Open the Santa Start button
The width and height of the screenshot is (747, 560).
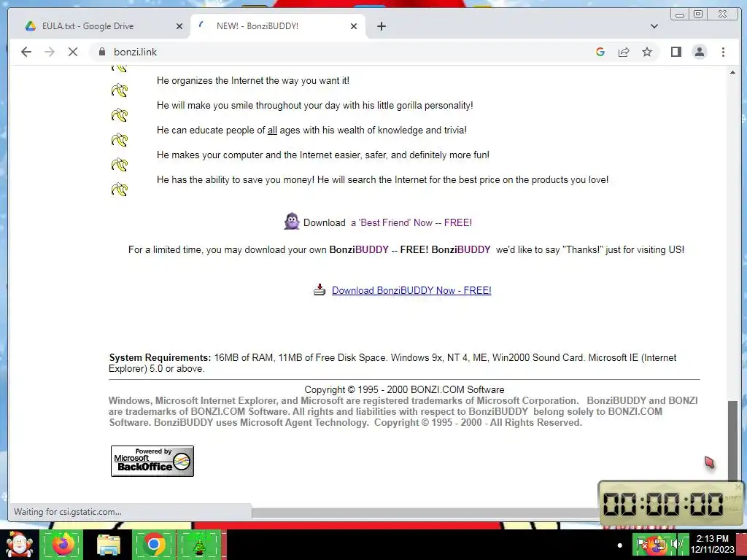18,545
